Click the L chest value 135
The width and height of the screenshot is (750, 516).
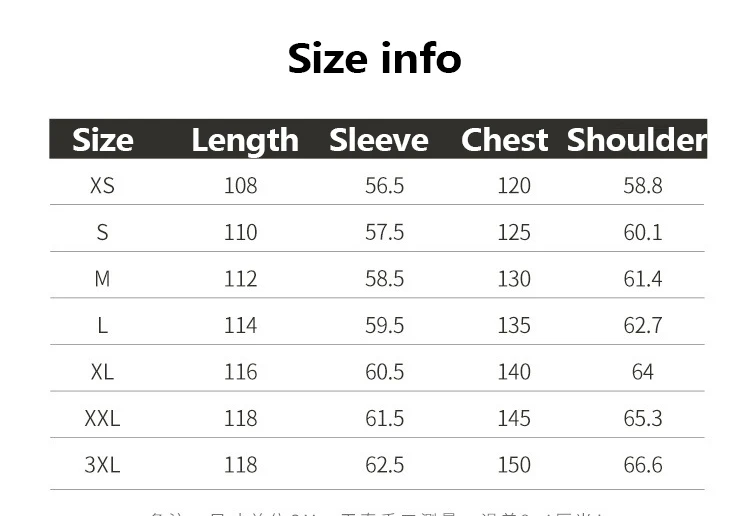[514, 325]
